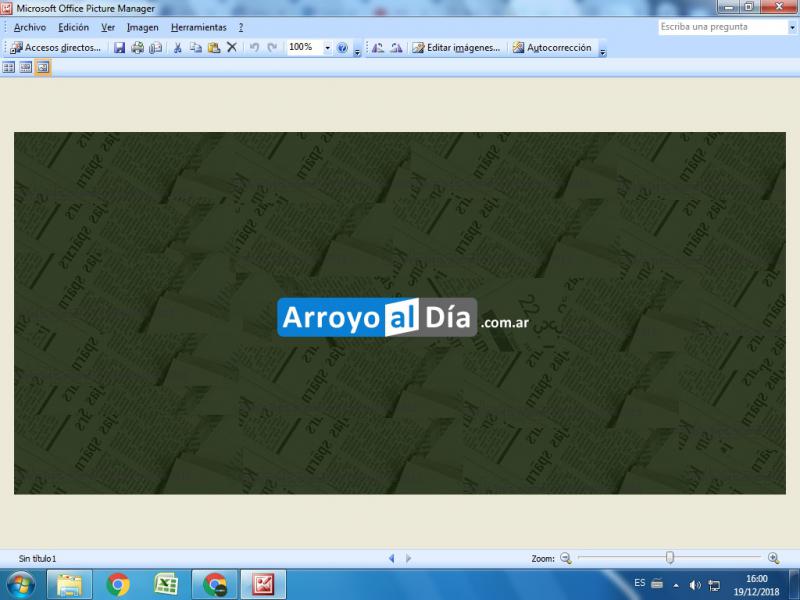
Task: Click 'Escriba una pregunta' help box
Action: click(x=723, y=27)
